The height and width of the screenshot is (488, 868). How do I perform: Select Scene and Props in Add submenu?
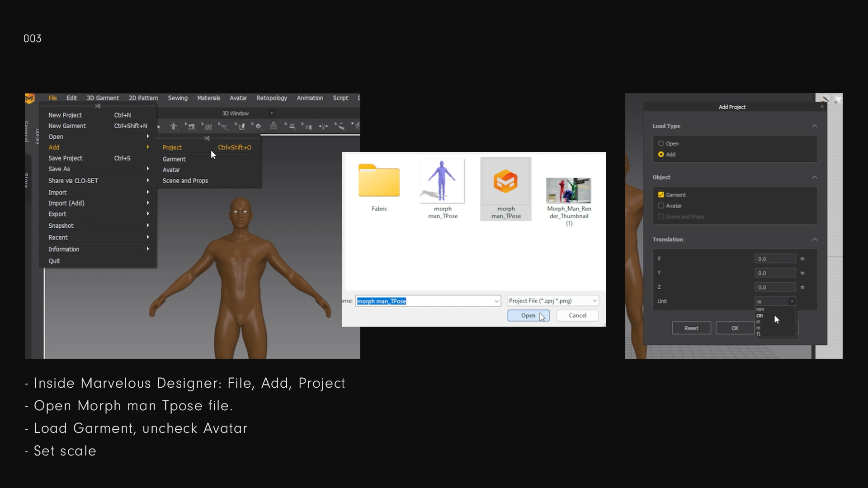point(208,181)
